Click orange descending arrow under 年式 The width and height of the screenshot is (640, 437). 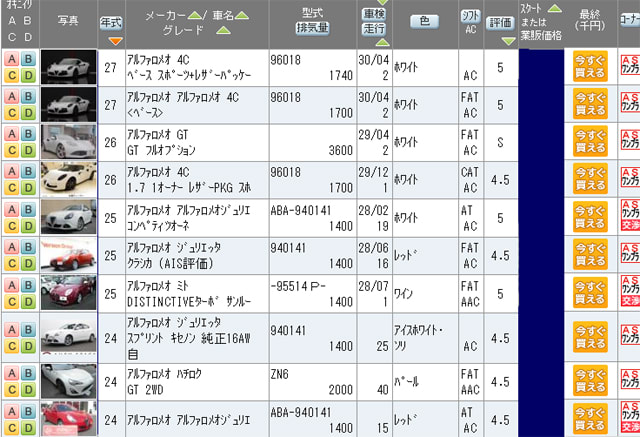coord(116,41)
